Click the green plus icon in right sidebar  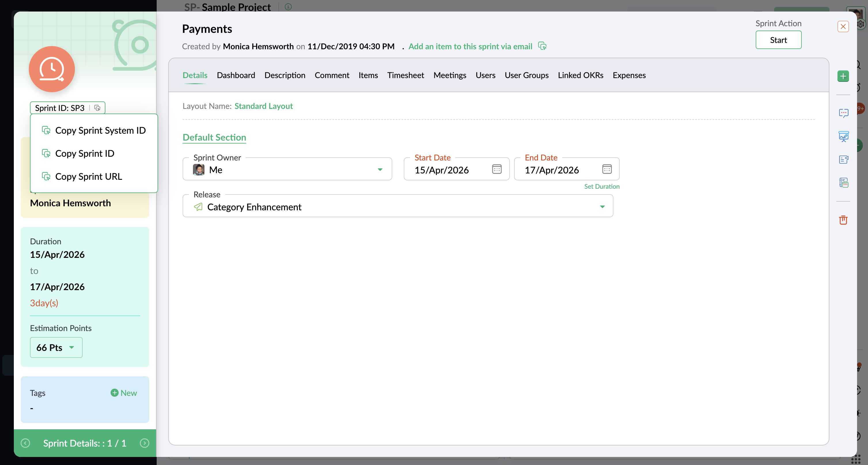pos(843,76)
